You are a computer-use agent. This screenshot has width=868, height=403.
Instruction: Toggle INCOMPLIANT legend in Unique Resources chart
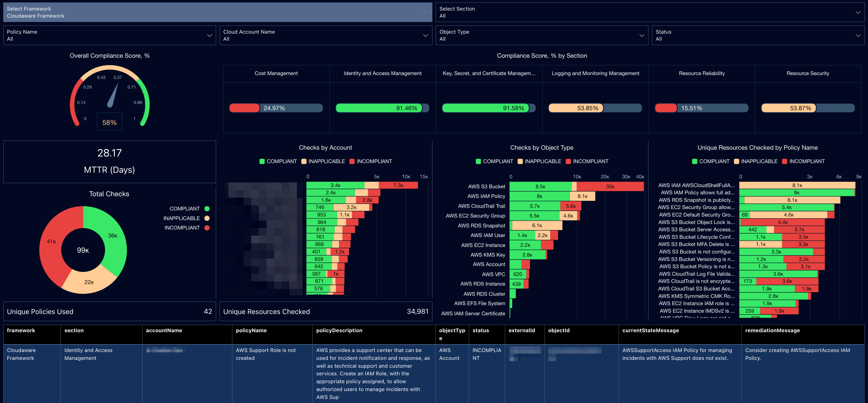click(803, 161)
